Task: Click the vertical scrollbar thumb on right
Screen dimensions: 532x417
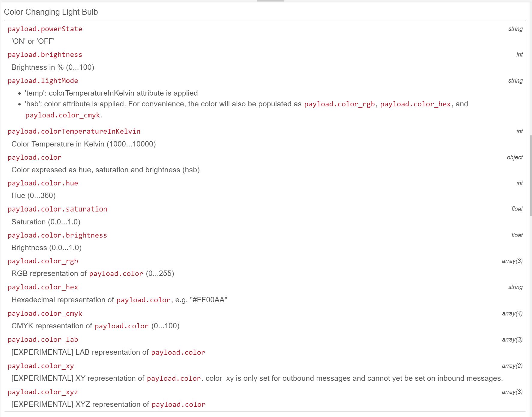Action: point(531,175)
